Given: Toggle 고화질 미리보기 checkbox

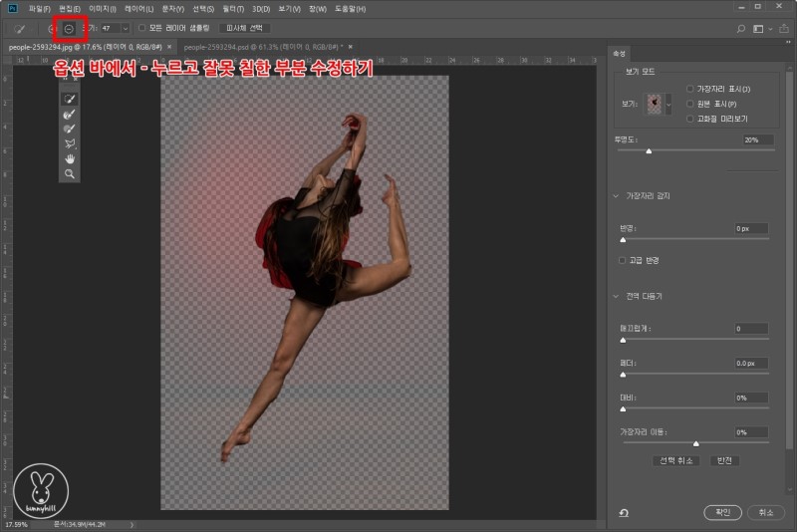Looking at the screenshot, I should pos(691,118).
